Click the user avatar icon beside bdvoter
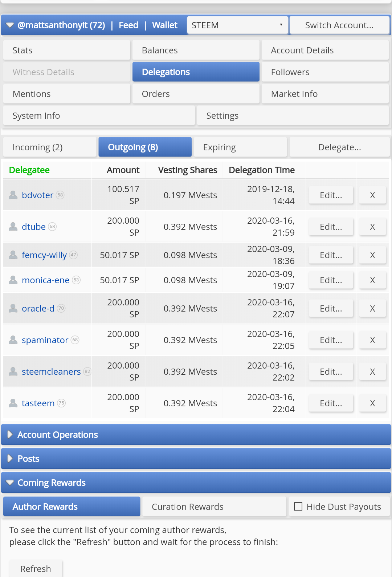392x577 pixels. pyautogui.click(x=13, y=195)
